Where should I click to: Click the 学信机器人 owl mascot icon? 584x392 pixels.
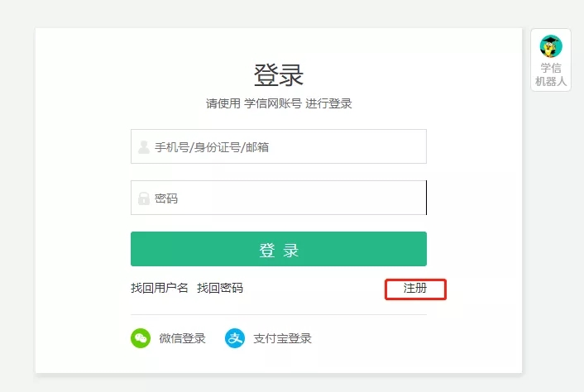pos(551,46)
